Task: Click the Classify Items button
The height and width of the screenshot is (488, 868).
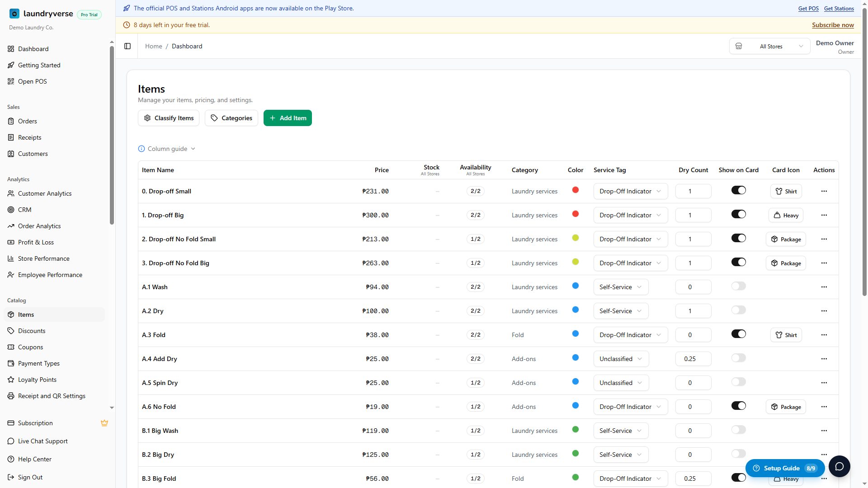Action: 169,118
